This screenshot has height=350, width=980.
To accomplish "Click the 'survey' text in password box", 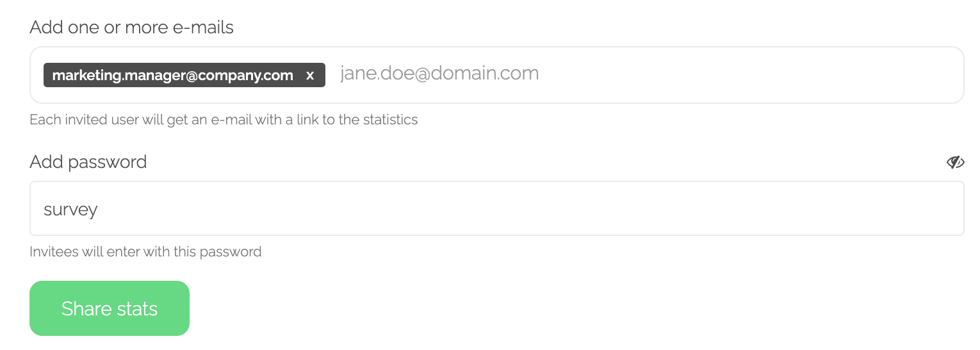I will point(70,210).
